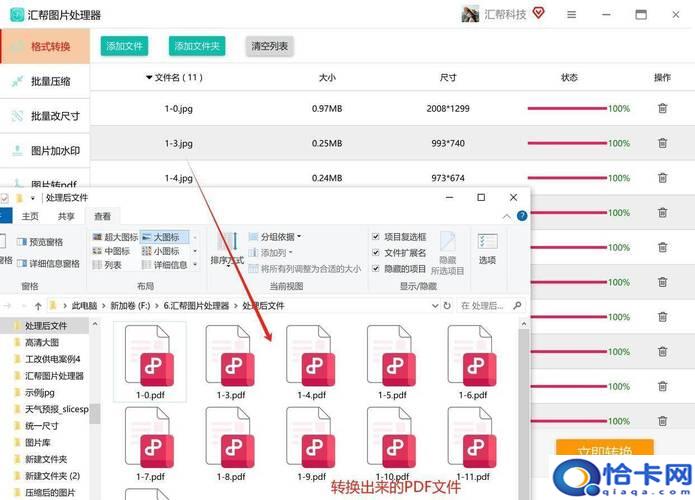Screen dimensions: 695x500
Task: Choose 大图标 layout
Action: [165, 237]
